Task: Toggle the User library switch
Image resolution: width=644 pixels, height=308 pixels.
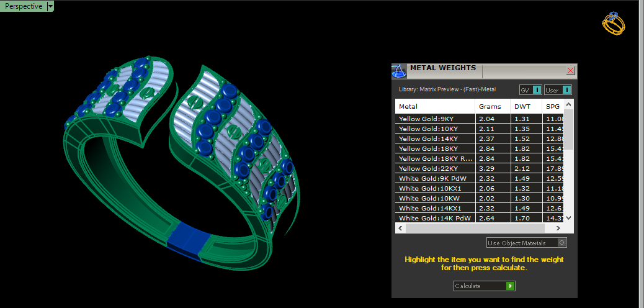Action: [x=566, y=90]
